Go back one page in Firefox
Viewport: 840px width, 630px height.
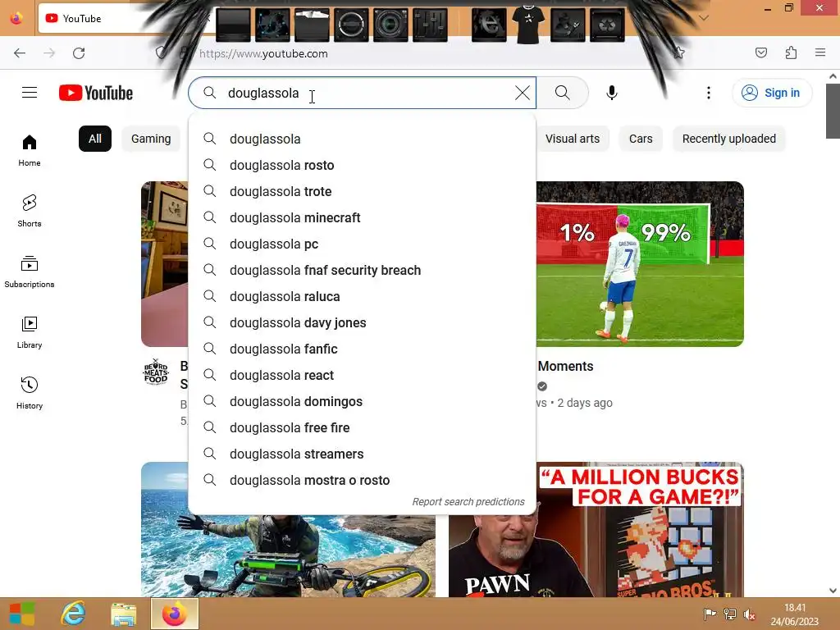(20, 53)
